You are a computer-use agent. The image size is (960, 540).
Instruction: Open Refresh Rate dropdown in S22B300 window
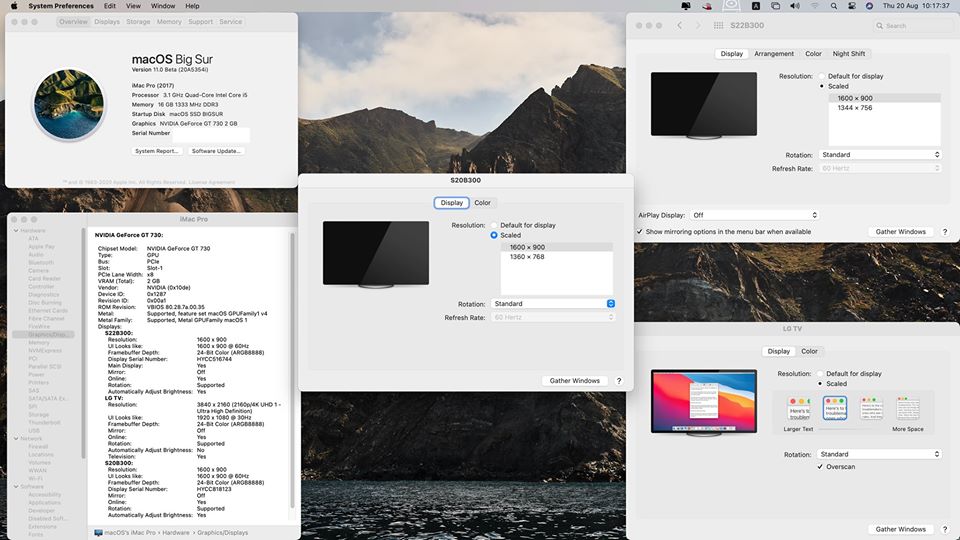pyautogui.click(x=880, y=168)
